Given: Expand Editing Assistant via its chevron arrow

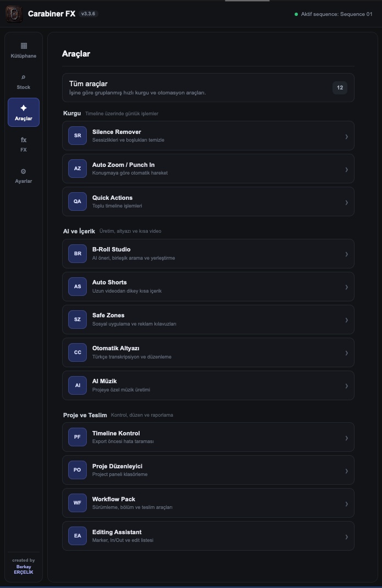Looking at the screenshot, I should click(346, 536).
